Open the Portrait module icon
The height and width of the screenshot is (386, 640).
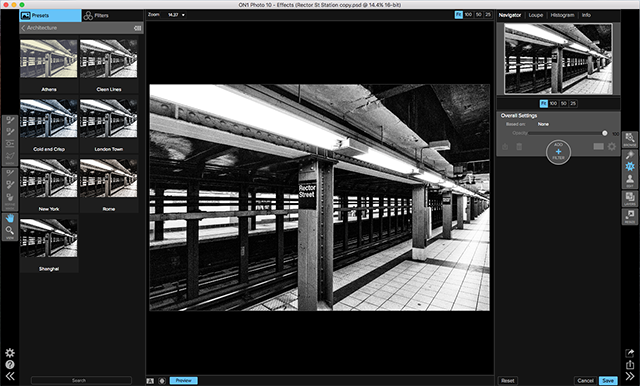(x=630, y=180)
